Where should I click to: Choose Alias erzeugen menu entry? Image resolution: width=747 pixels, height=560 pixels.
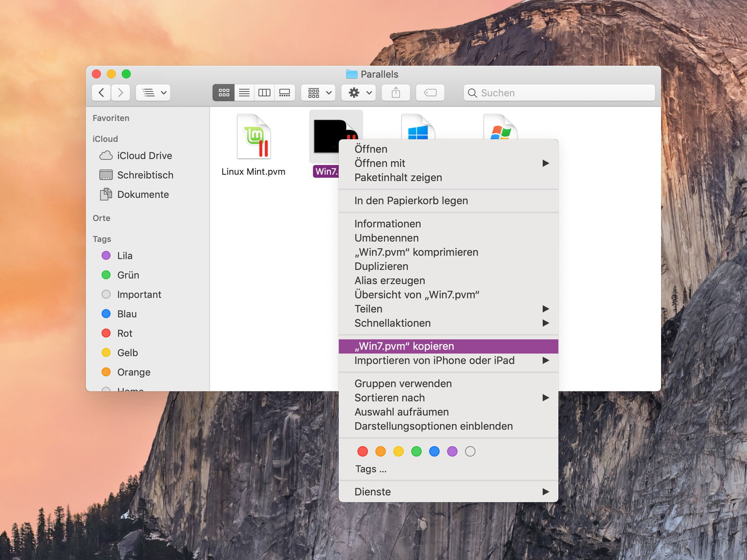448,280
